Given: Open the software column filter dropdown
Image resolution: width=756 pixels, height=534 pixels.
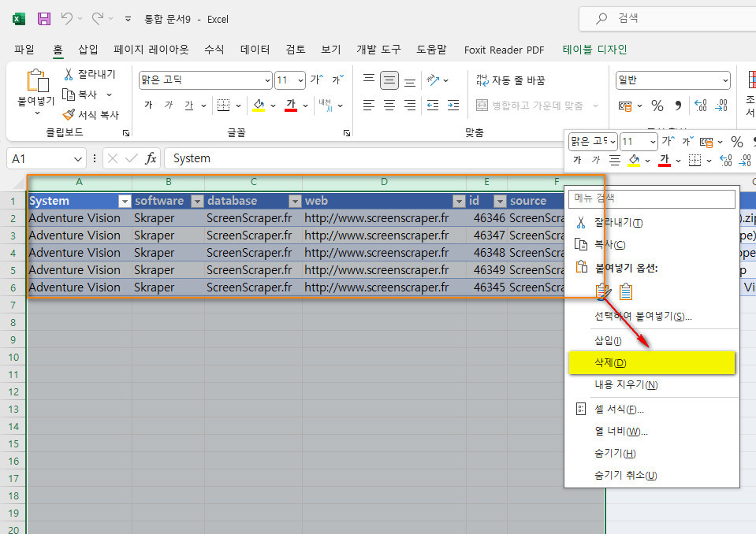Looking at the screenshot, I should [x=197, y=202].
